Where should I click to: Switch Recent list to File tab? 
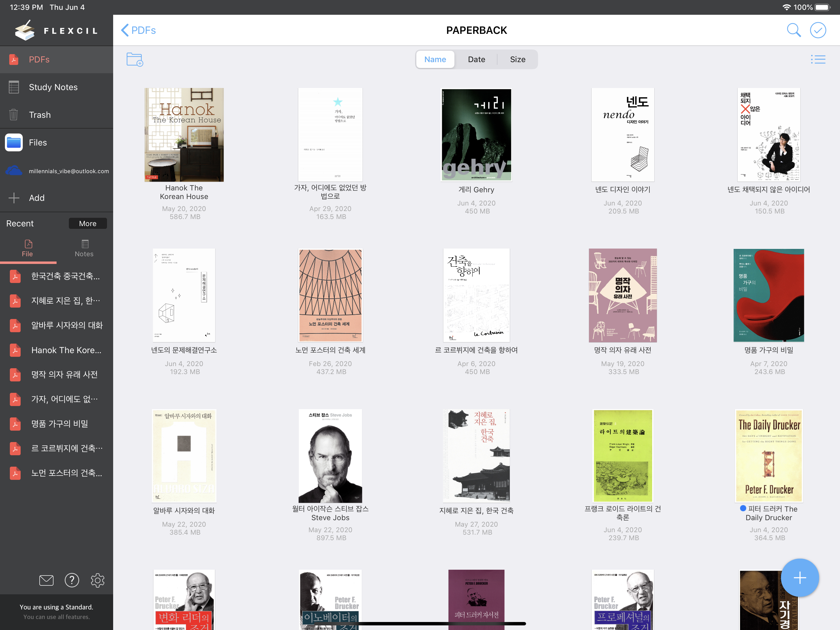(x=28, y=249)
